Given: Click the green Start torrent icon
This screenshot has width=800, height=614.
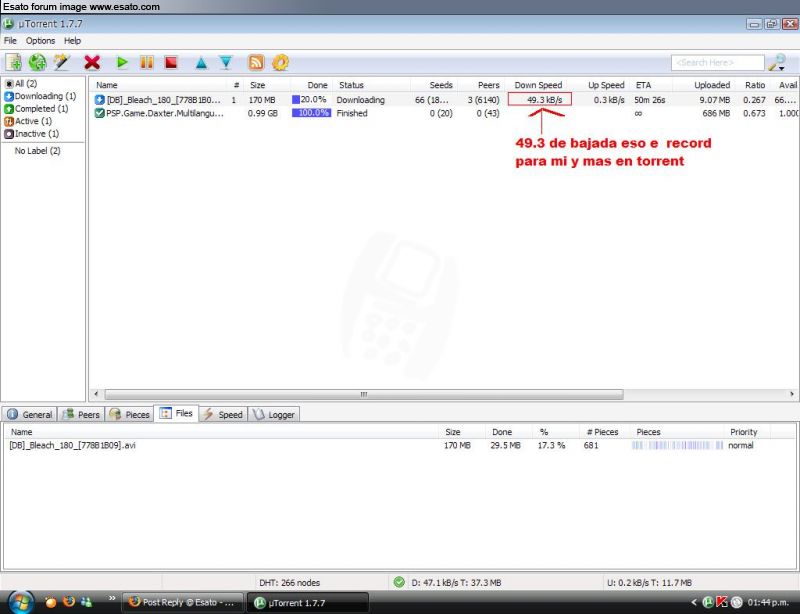Looking at the screenshot, I should pos(122,62).
